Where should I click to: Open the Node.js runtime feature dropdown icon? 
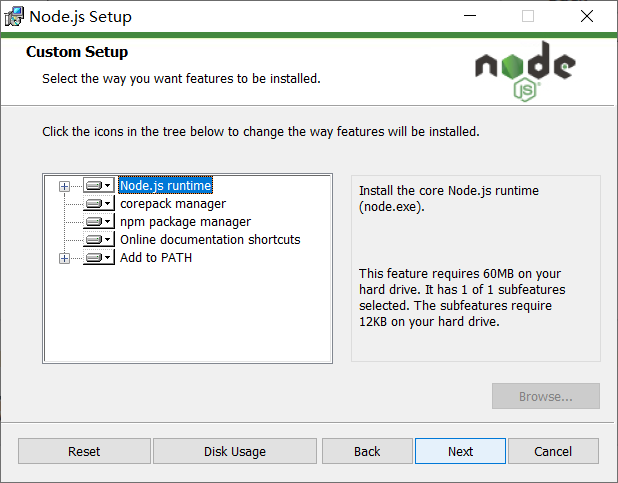[x=99, y=185]
